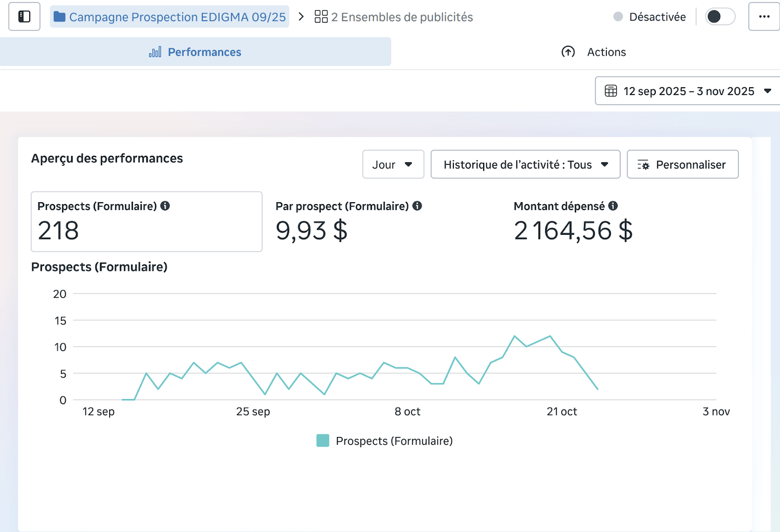This screenshot has height=532, width=780.
Task: Click info icon next to Prospects (Formulaire)
Action: (x=165, y=206)
